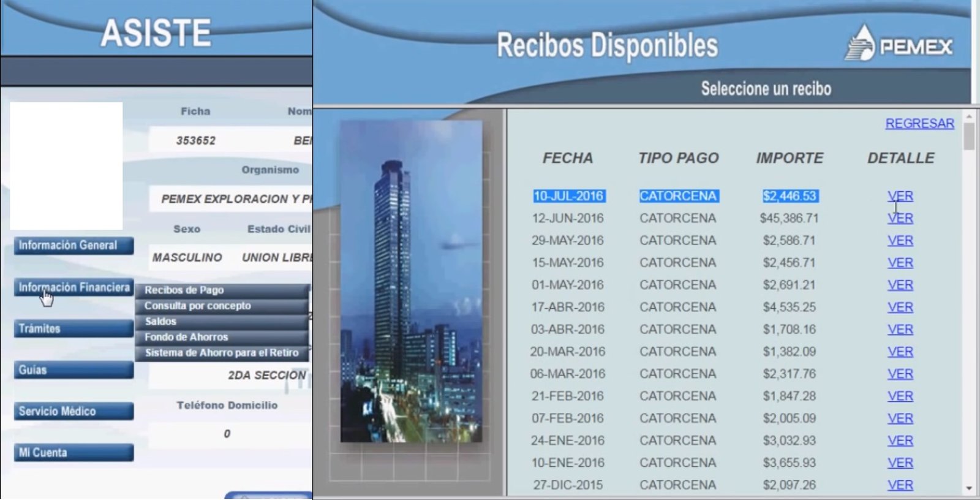980x500 pixels.
Task: Open the Servicio Médico section
Action: click(x=73, y=411)
